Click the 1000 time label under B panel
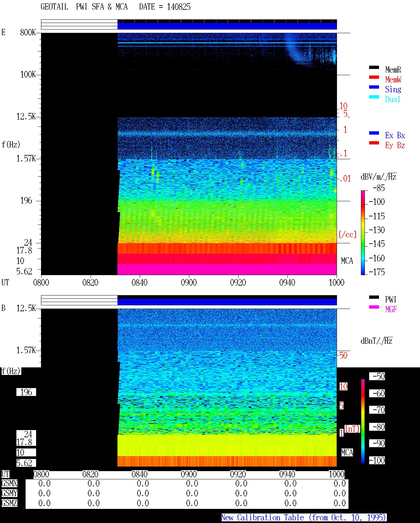 (336, 474)
